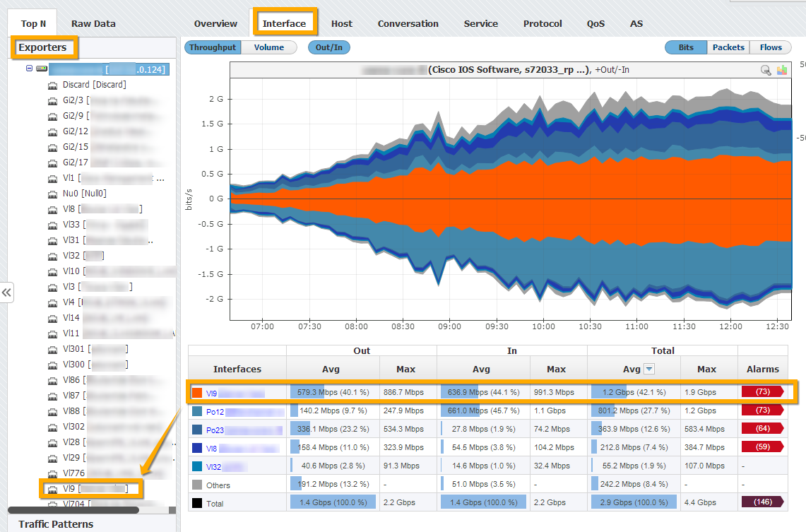Click the Discard interface icon
806x532 pixels.
coord(52,85)
